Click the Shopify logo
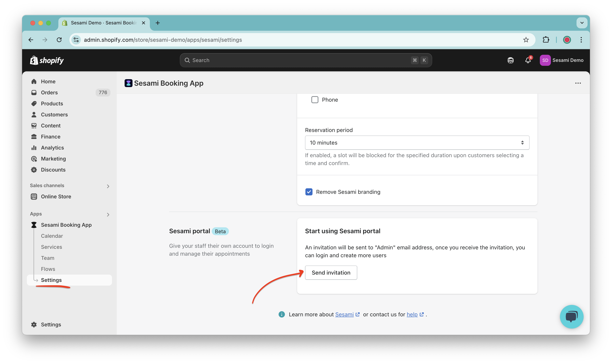Image resolution: width=612 pixels, height=364 pixels. 47,60
